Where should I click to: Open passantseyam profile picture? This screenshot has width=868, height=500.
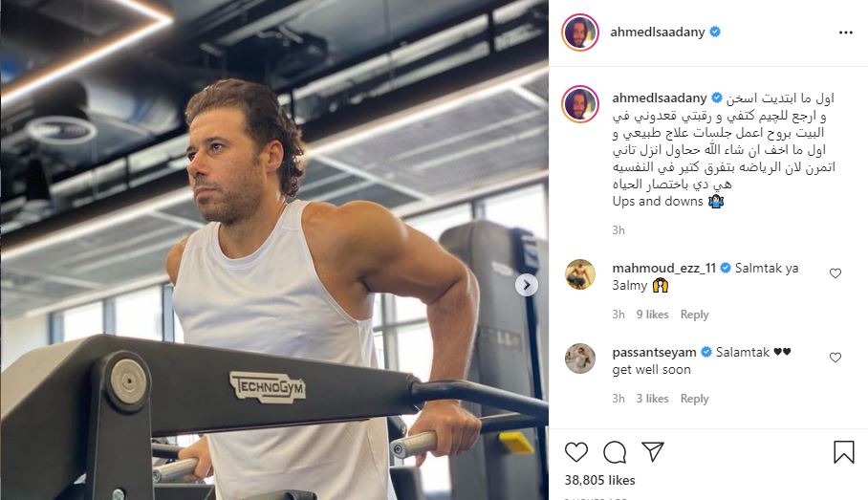580,359
